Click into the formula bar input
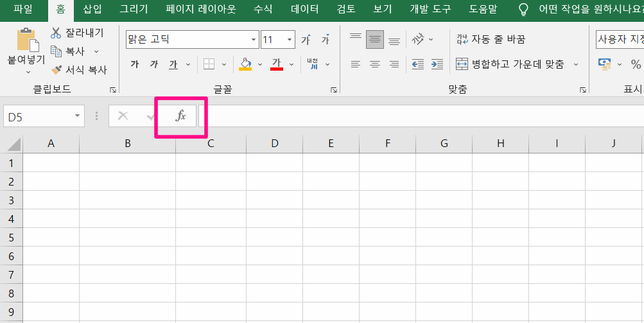This screenshot has height=323, width=644. point(421,116)
